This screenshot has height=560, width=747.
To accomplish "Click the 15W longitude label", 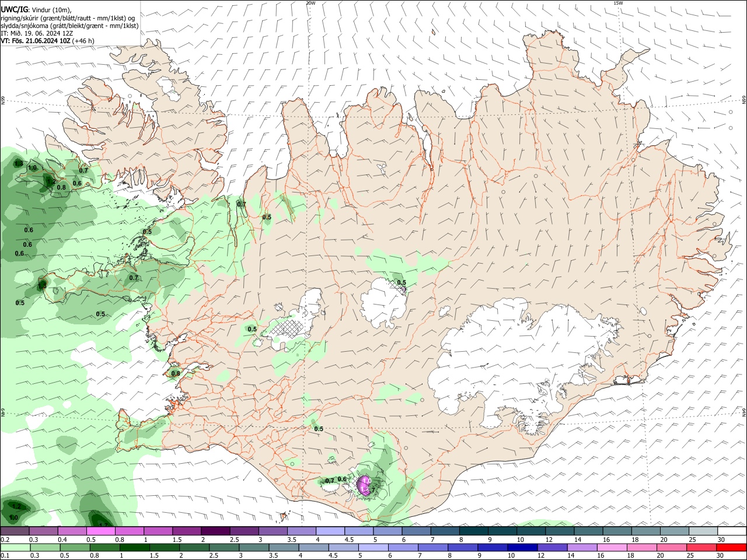I will click(x=619, y=3).
